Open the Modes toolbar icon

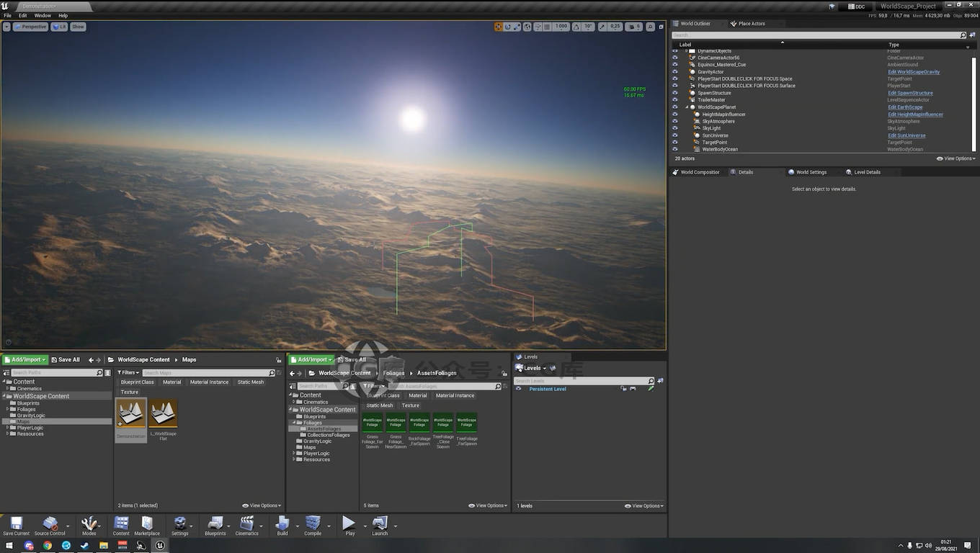pyautogui.click(x=89, y=525)
